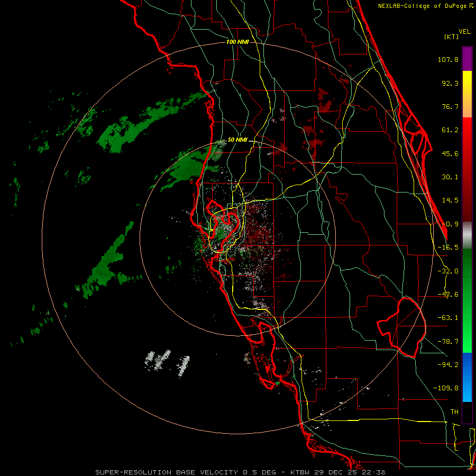Click the [KT] units label
This screenshot has height=476, width=476.
pyautogui.click(x=452, y=36)
